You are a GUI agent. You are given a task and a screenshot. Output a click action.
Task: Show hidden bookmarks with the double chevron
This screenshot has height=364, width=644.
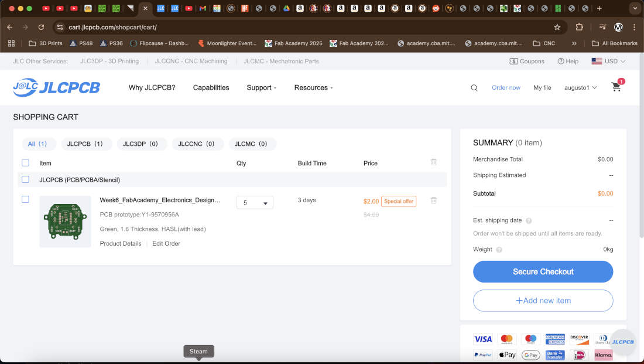574,43
